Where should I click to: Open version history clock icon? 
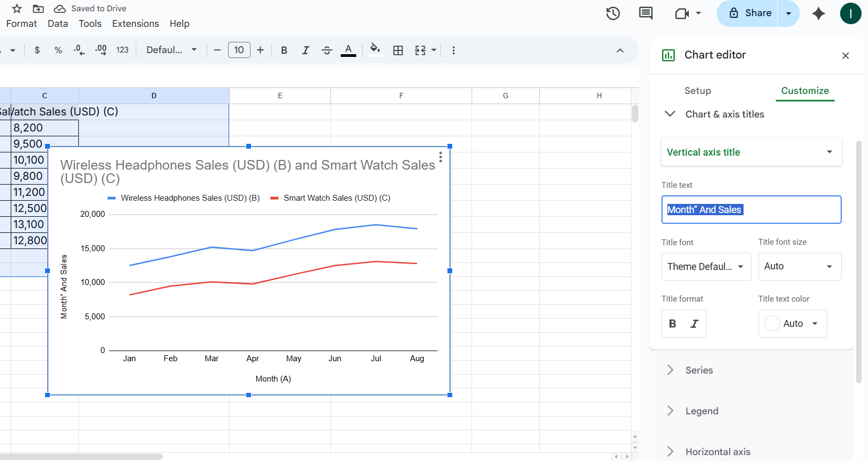point(613,13)
